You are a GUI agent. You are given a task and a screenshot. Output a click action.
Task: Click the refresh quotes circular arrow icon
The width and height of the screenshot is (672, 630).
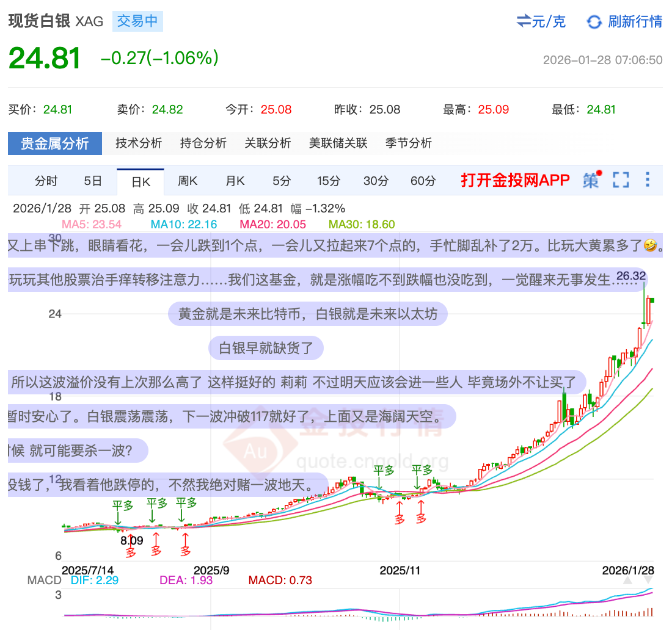pos(594,22)
